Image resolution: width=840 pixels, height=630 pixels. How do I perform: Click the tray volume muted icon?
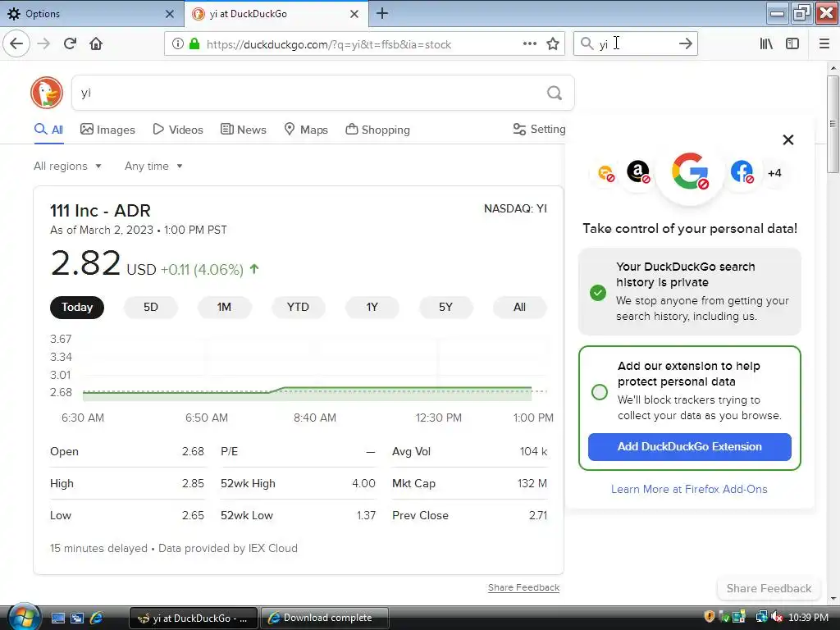[x=776, y=617]
